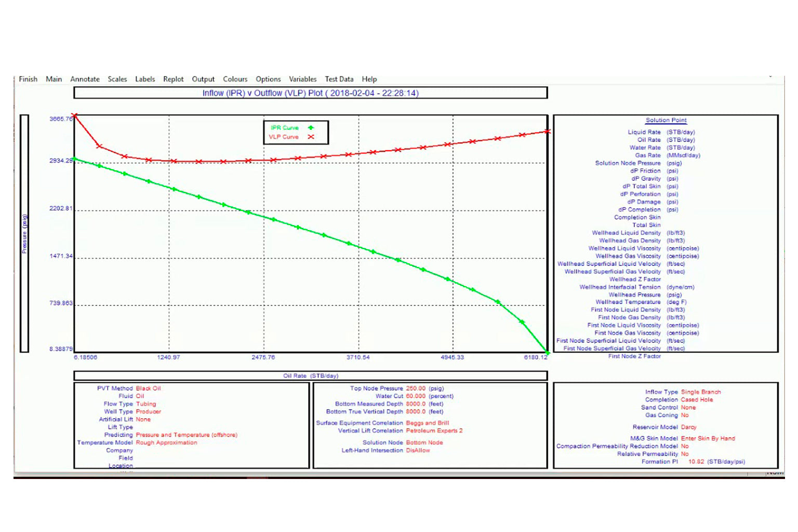
Task: Click the Bottom Measured Depth 8000.0 value
Action: pyautogui.click(x=416, y=404)
